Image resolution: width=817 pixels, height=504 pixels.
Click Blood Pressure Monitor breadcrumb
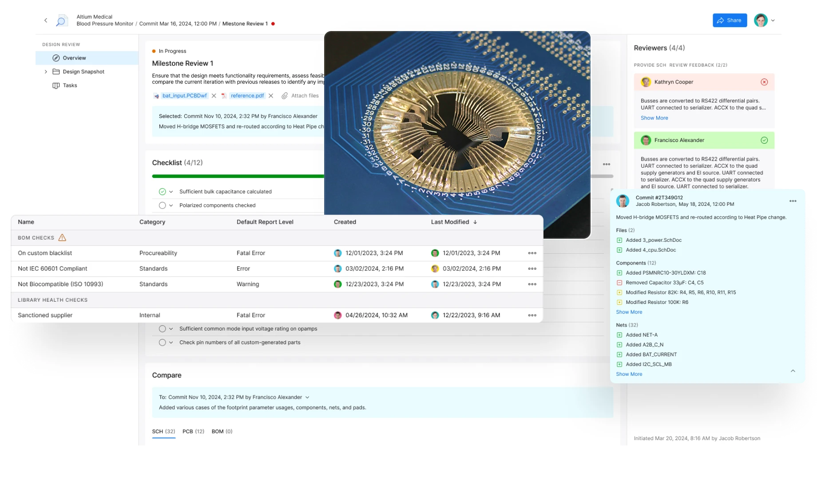[105, 24]
